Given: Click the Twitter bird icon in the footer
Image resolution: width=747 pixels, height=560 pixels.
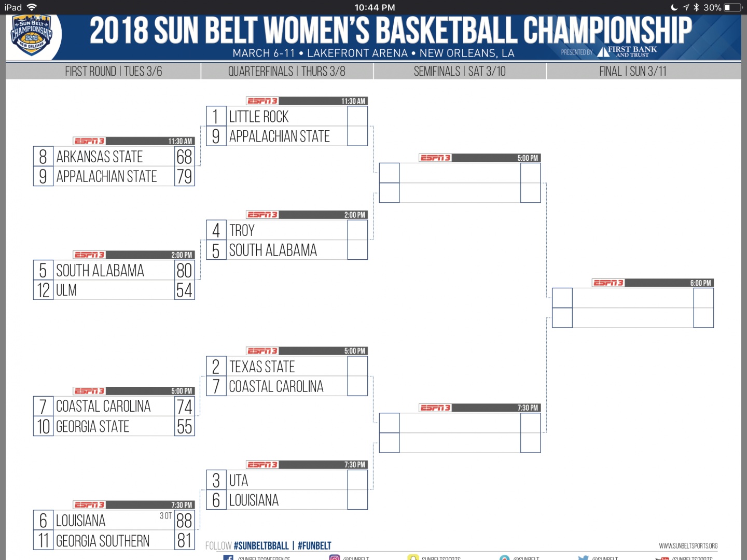Looking at the screenshot, I should [x=583, y=558].
